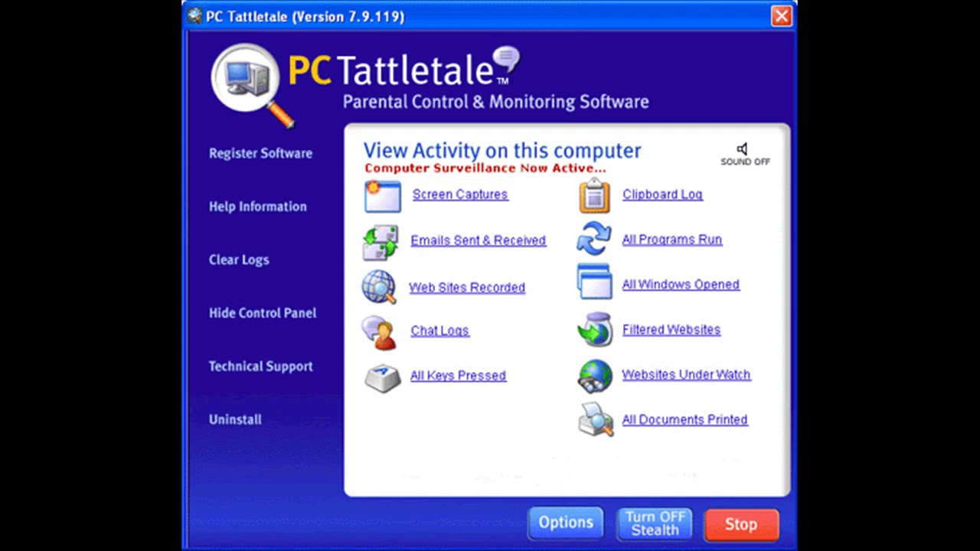
Task: Open the Screen Captures link
Action: [x=460, y=194]
